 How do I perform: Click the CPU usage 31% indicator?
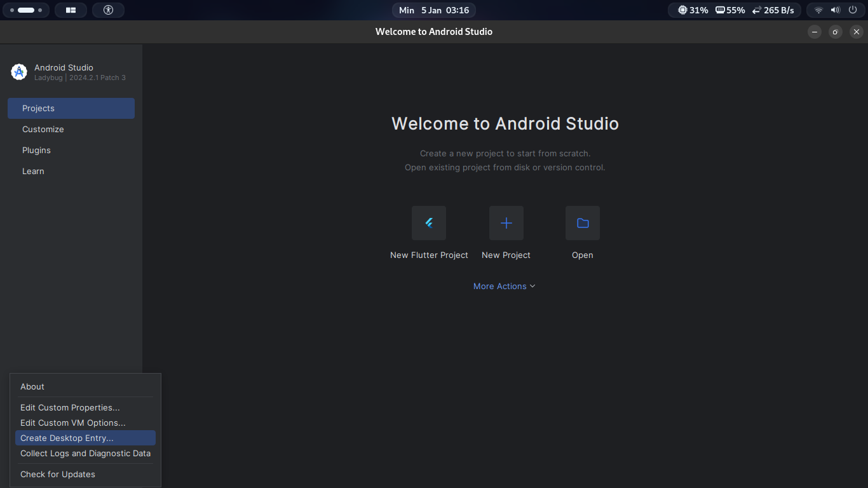tap(693, 10)
